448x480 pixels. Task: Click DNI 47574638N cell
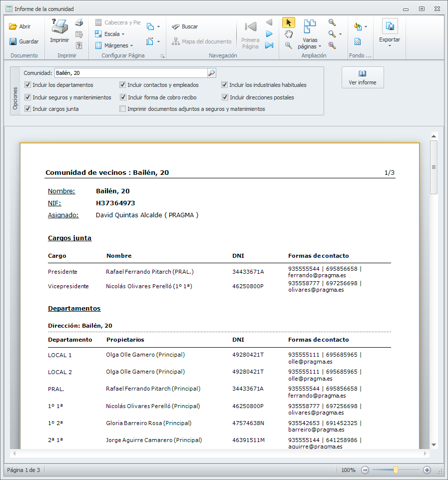(248, 423)
